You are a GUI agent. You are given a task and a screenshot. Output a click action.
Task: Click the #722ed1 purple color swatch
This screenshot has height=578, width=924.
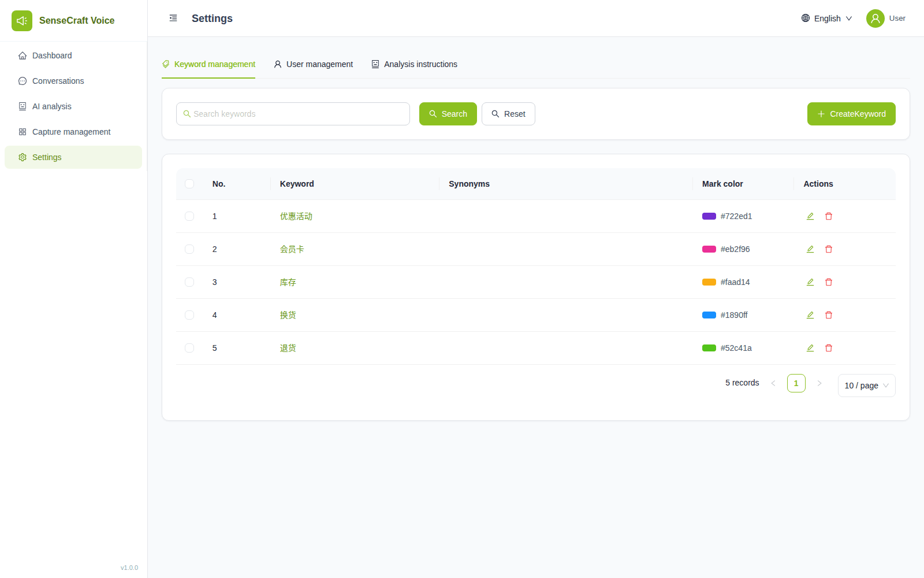pos(709,216)
